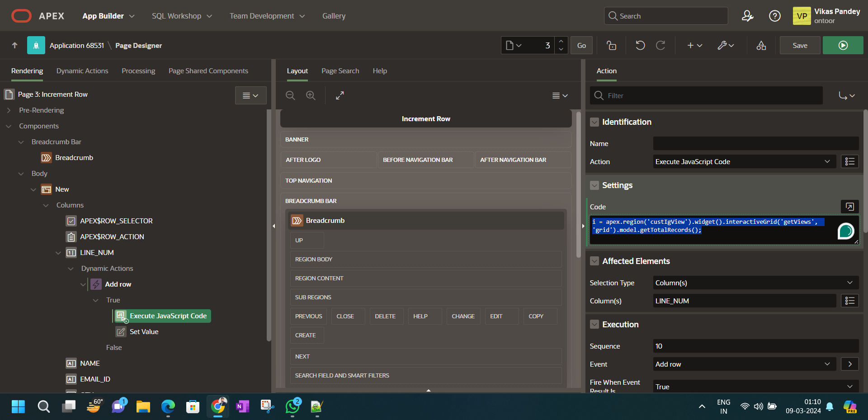The image size is (868, 420).
Task: Collapse the Settings section toggle
Action: [594, 185]
